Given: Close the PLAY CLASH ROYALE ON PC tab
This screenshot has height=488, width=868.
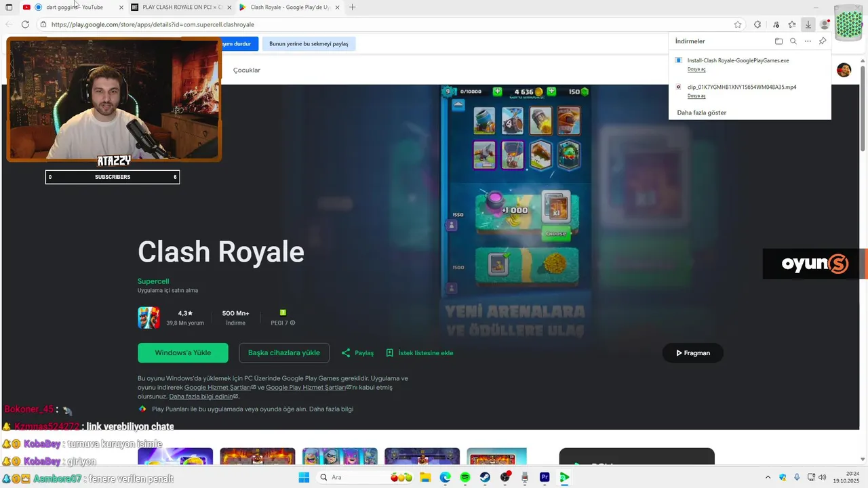Looking at the screenshot, I should click(x=229, y=7).
